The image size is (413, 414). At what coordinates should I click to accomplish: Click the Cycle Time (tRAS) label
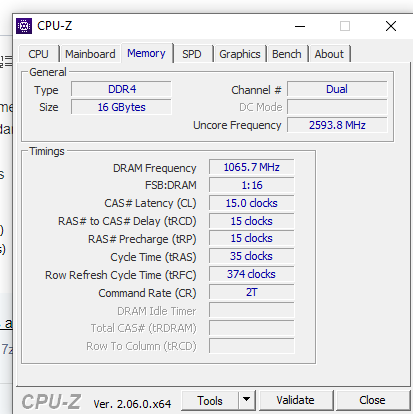[153, 257]
